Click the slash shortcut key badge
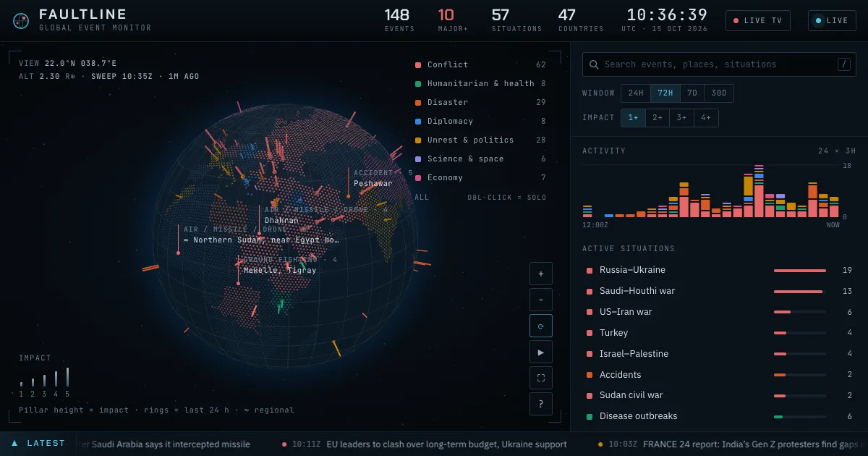This screenshot has height=456, width=868. tap(844, 64)
